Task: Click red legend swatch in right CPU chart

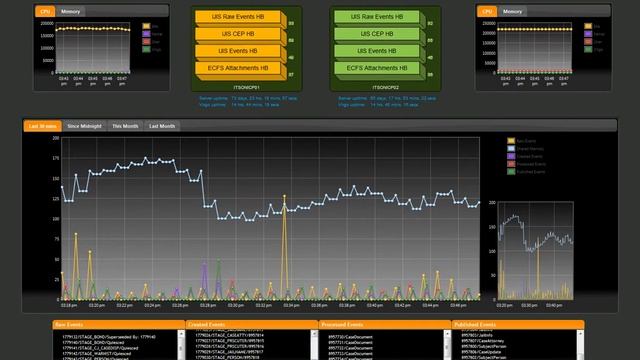Action: 588,42
